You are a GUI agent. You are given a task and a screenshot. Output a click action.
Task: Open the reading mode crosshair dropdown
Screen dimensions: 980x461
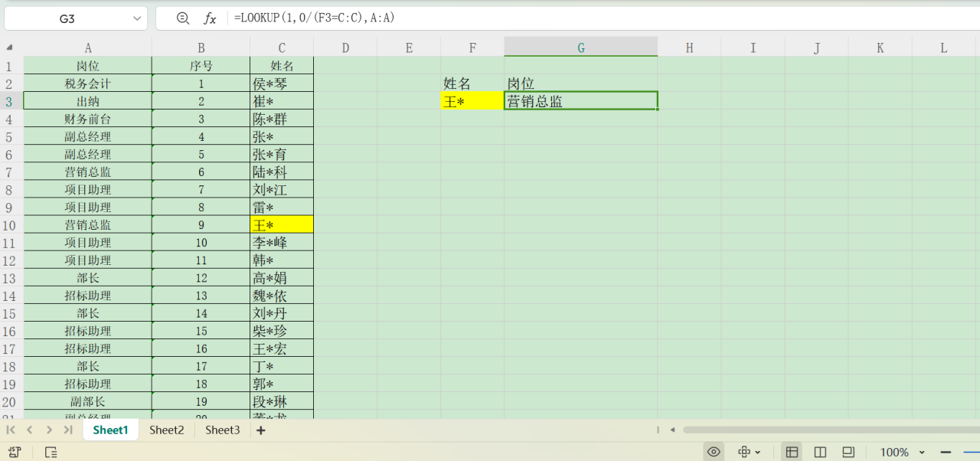750,452
